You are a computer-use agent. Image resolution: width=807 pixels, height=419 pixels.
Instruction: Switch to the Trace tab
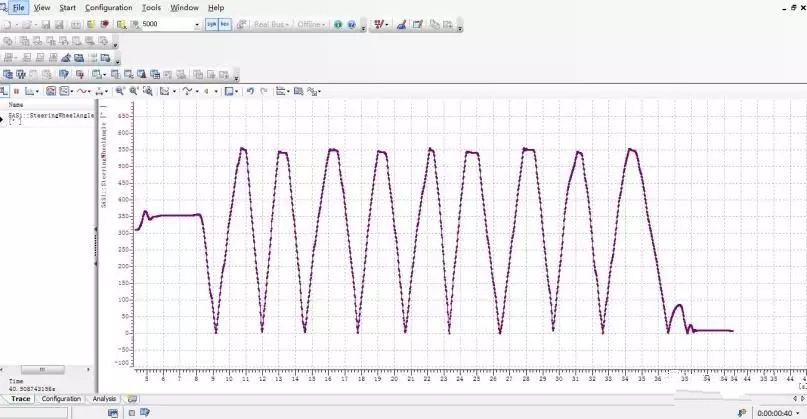click(20, 398)
